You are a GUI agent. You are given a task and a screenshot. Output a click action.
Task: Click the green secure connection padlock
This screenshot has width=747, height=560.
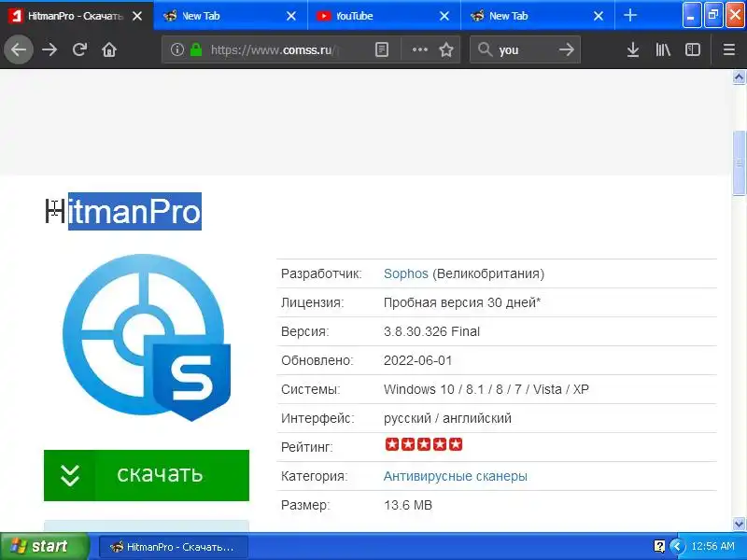tap(196, 49)
